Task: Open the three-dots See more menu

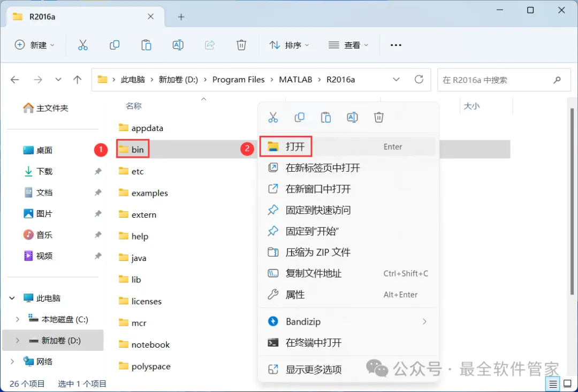Action: tap(396, 45)
